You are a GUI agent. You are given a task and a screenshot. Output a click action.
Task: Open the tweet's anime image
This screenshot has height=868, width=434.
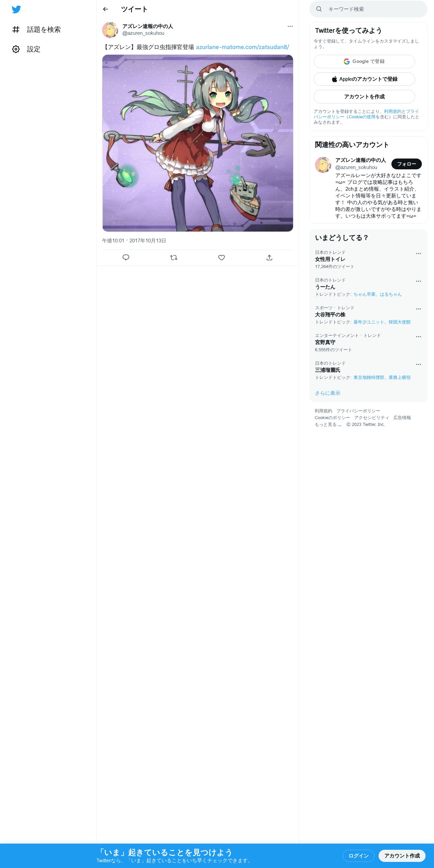click(x=198, y=143)
